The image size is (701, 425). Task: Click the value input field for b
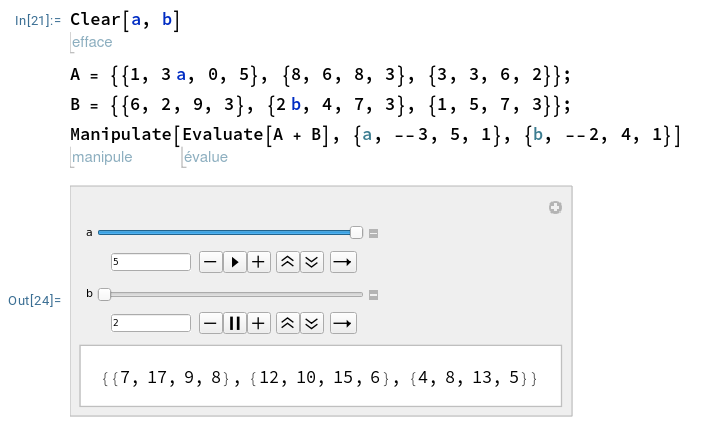tap(150, 323)
